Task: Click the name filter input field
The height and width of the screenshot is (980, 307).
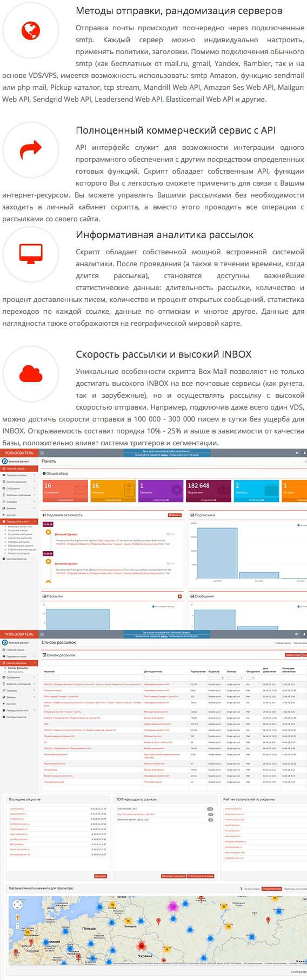Action: click(51, 678)
